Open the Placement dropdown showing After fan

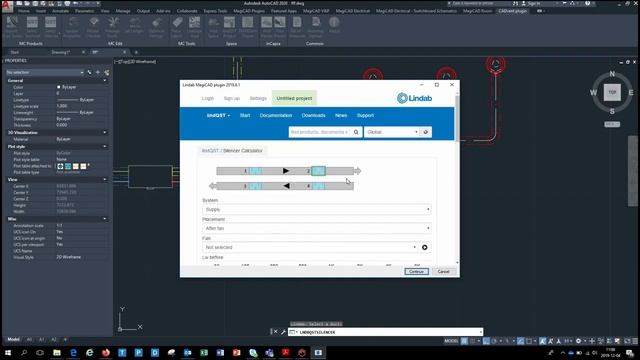tap(316, 228)
